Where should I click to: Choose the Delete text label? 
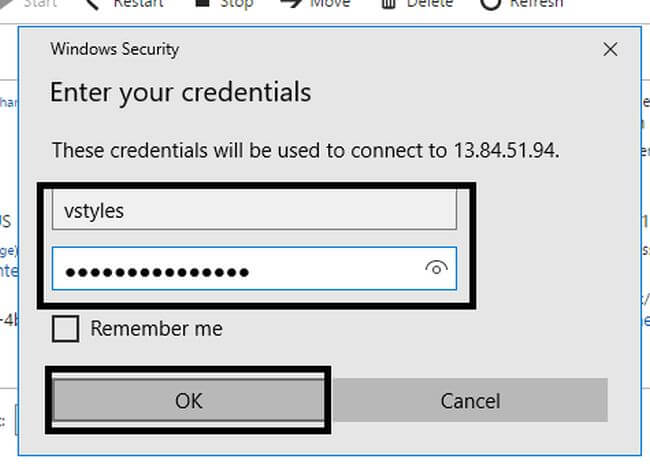pyautogui.click(x=431, y=4)
